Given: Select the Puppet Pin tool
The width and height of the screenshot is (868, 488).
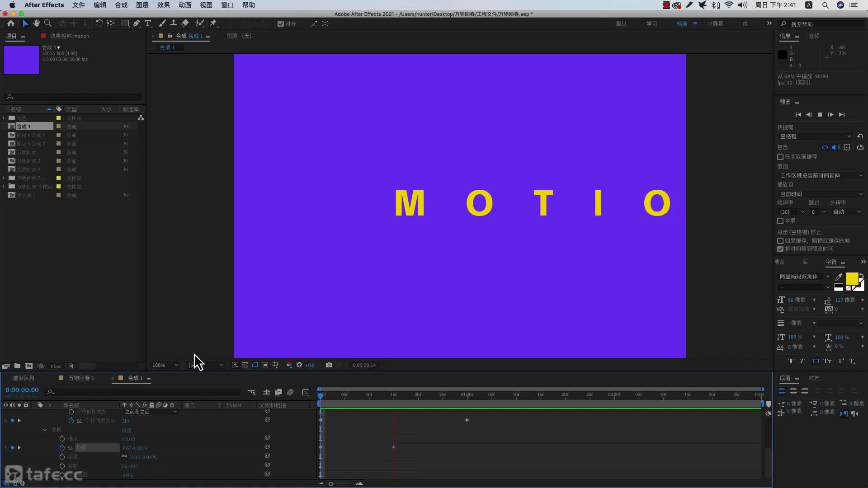Looking at the screenshot, I should 213,23.
